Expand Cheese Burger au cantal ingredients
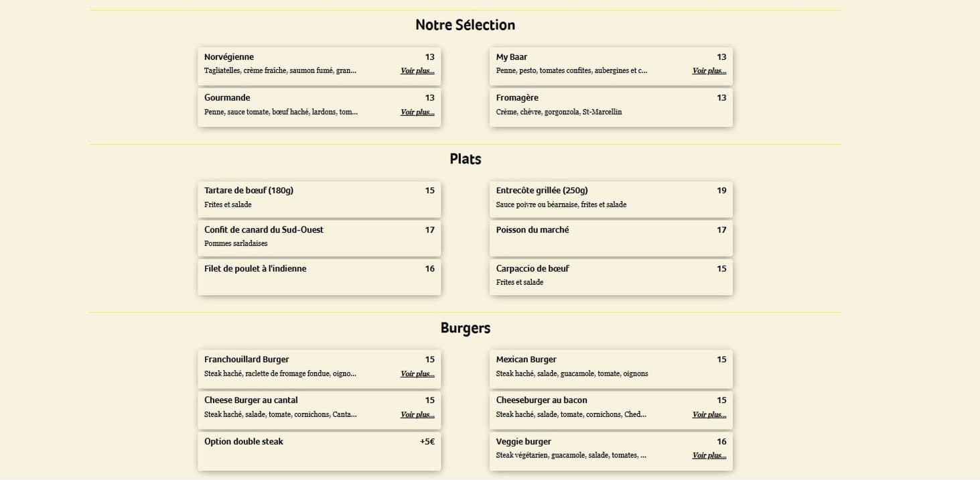The image size is (980, 480). [x=415, y=414]
